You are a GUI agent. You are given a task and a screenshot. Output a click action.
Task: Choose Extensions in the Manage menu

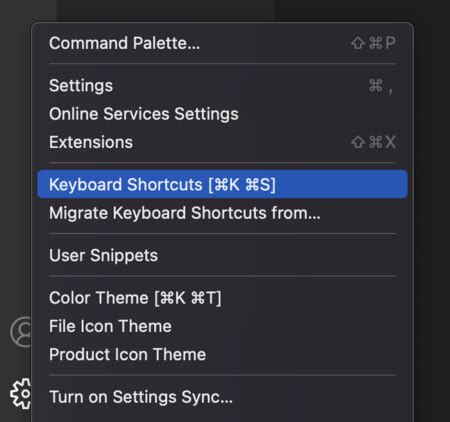click(x=222, y=142)
